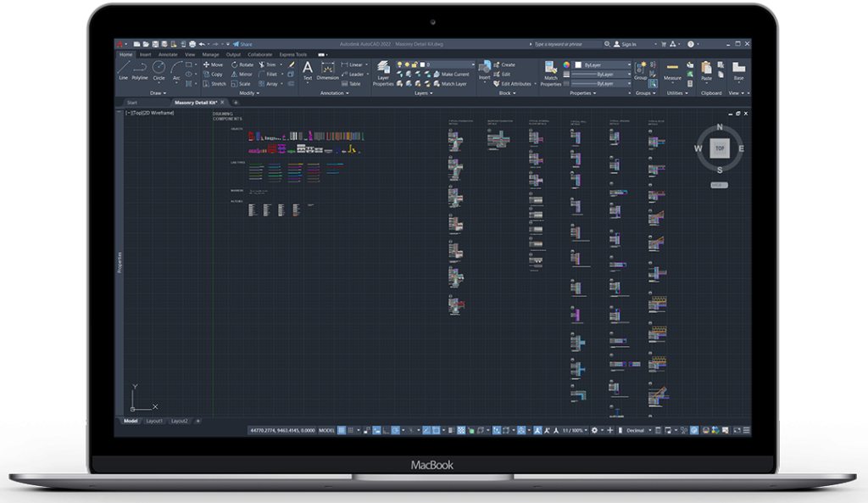Open Layer Properties manager
The image size is (868, 503).
[383, 73]
